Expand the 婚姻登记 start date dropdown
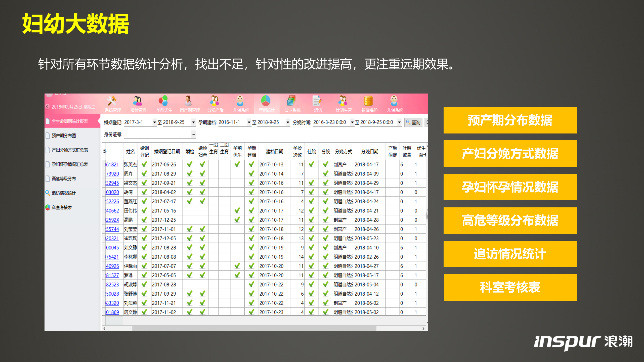 coord(154,122)
